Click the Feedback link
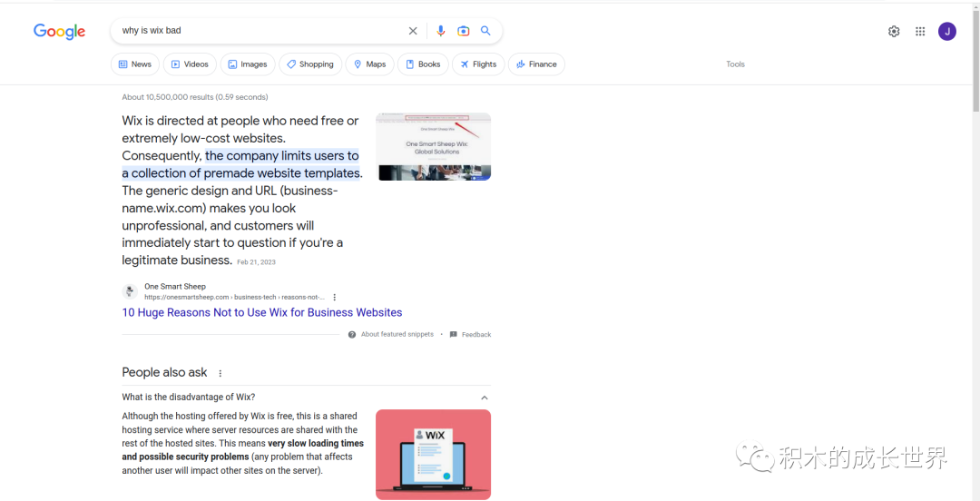This screenshot has height=501, width=980. (x=476, y=335)
